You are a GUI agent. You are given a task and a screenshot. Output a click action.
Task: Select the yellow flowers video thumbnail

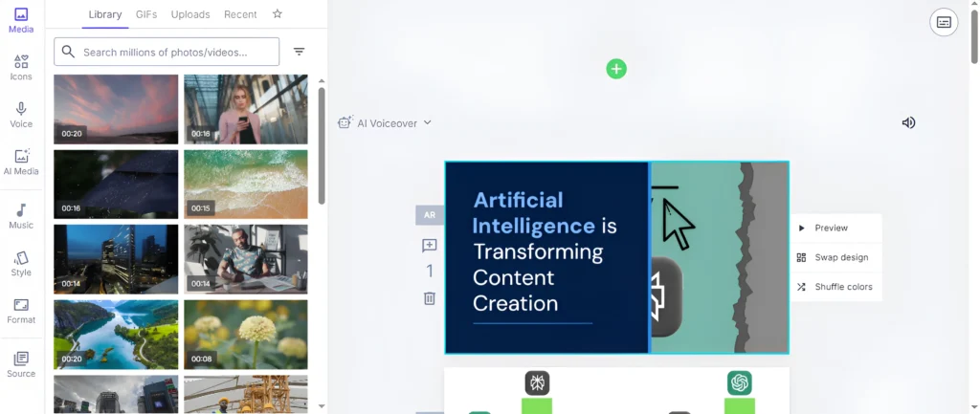246,335
